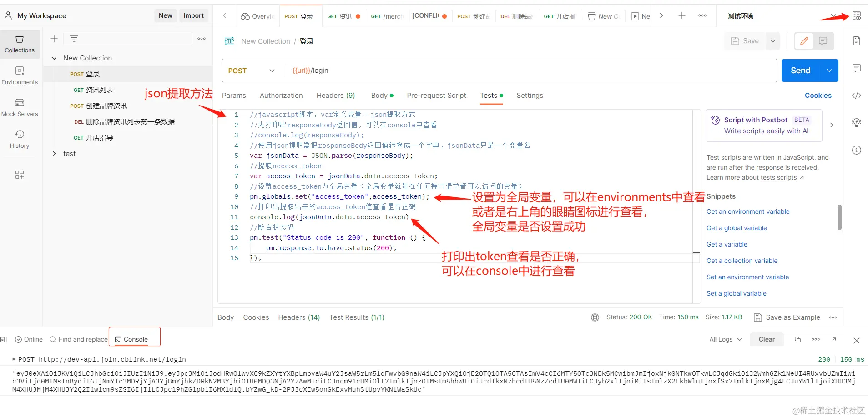Copy console logs with the copy icon
This screenshot has width=868, height=418.
(797, 339)
